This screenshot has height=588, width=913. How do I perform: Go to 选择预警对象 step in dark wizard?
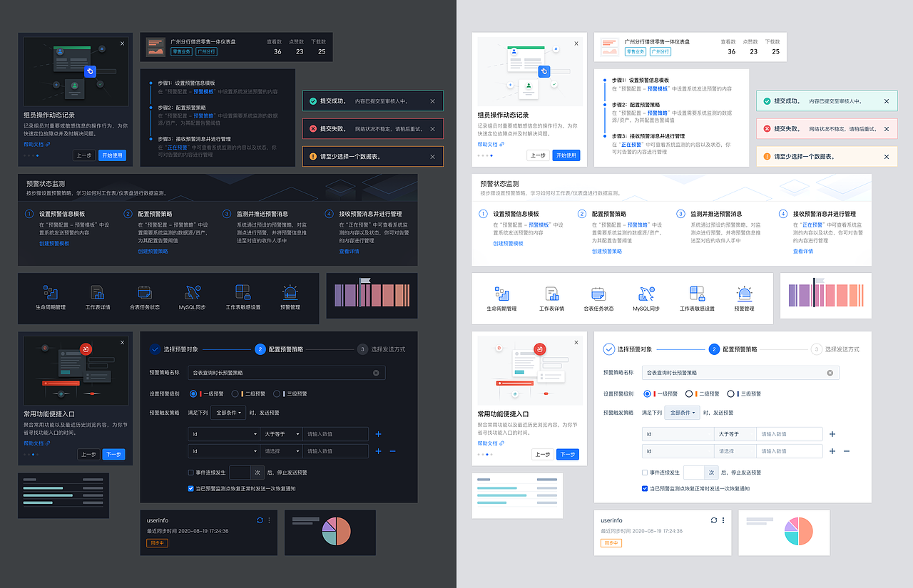coord(173,349)
